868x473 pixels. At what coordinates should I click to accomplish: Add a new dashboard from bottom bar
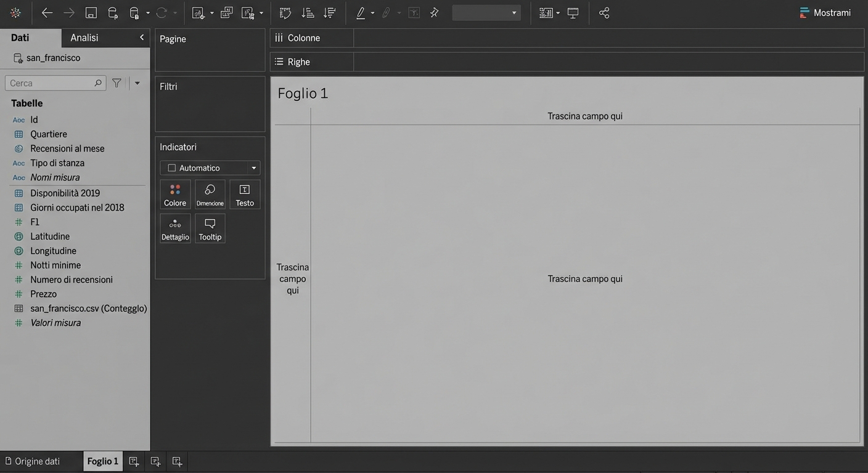155,461
